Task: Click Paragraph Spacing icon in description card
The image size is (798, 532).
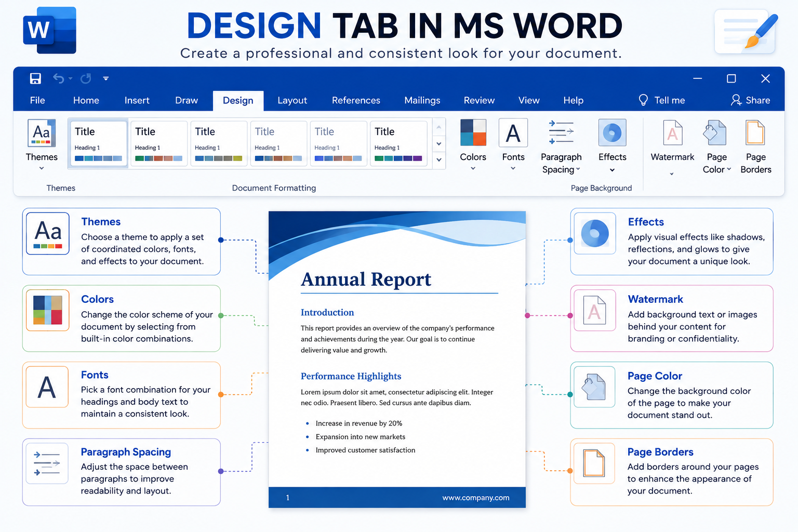Action: tap(47, 463)
